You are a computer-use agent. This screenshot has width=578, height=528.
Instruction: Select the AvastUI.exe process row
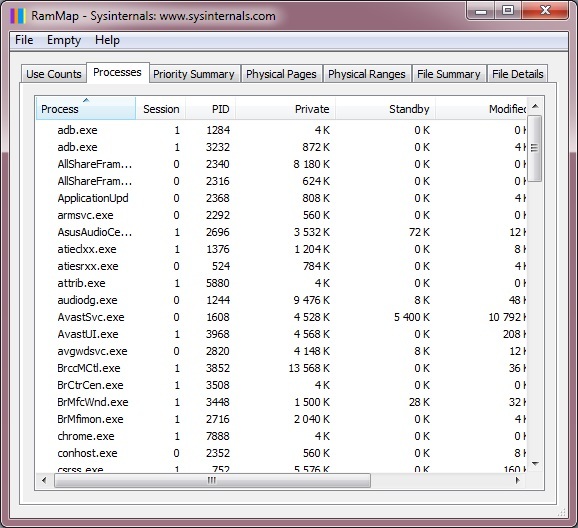point(282,334)
